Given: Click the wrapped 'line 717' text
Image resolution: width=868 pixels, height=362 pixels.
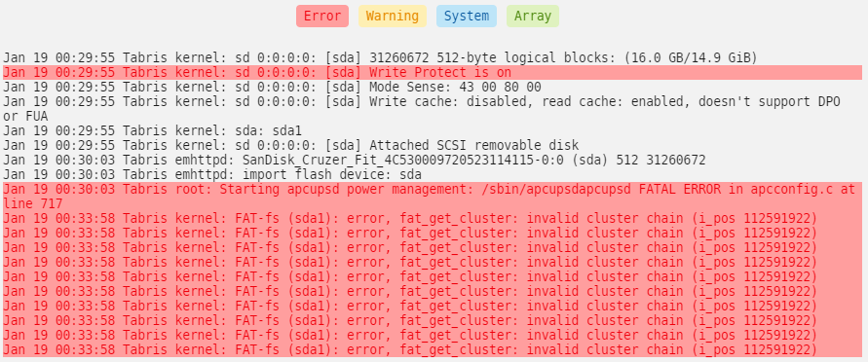Looking at the screenshot, I should pos(33,204).
